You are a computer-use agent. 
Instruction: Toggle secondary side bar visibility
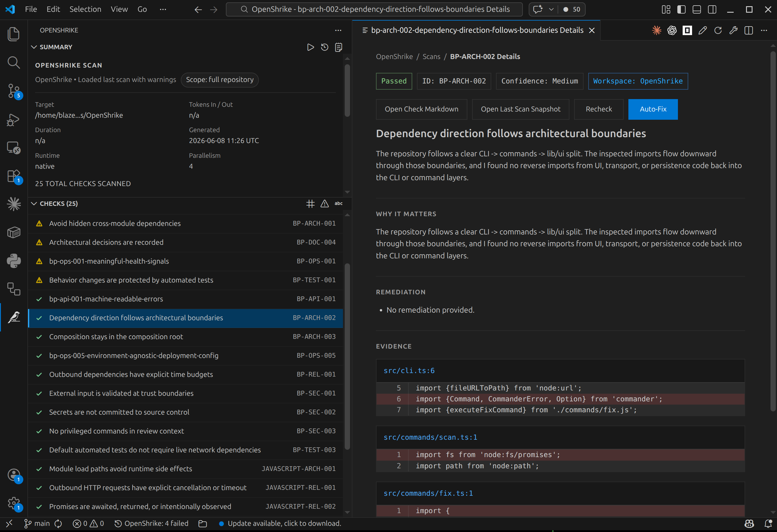click(x=712, y=9)
